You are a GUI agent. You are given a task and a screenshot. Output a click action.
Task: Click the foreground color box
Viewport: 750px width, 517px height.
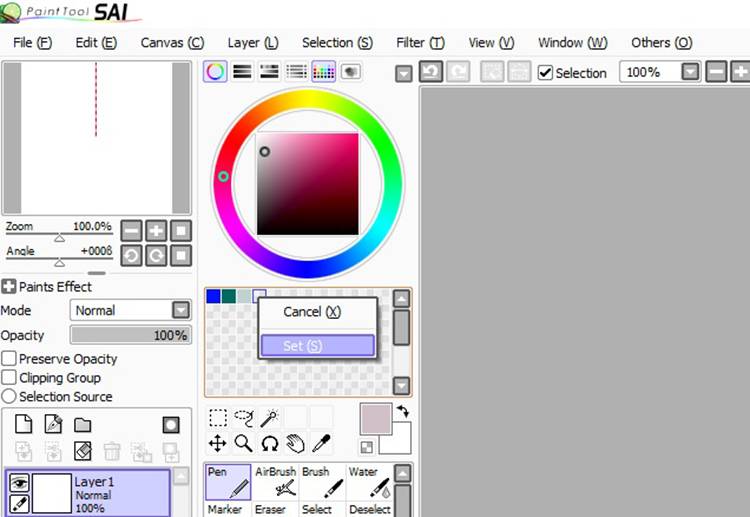(x=375, y=419)
